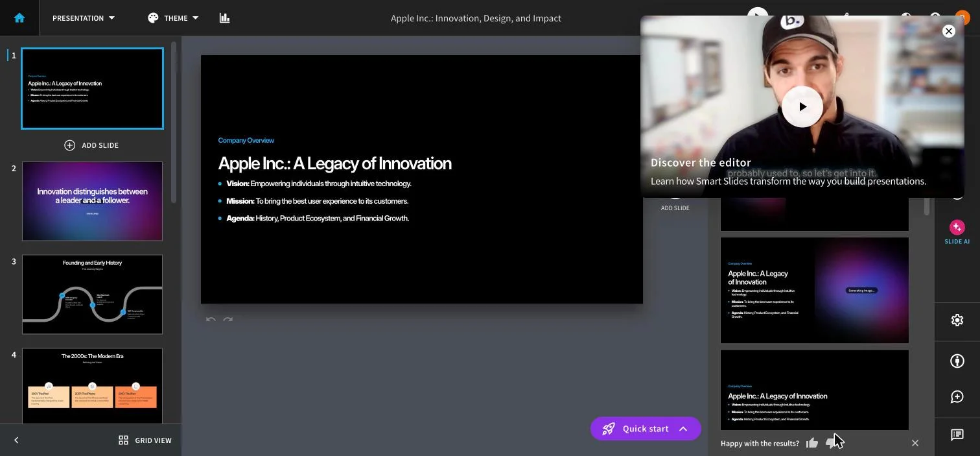Click the 'Discover the editor' heading

701,163
